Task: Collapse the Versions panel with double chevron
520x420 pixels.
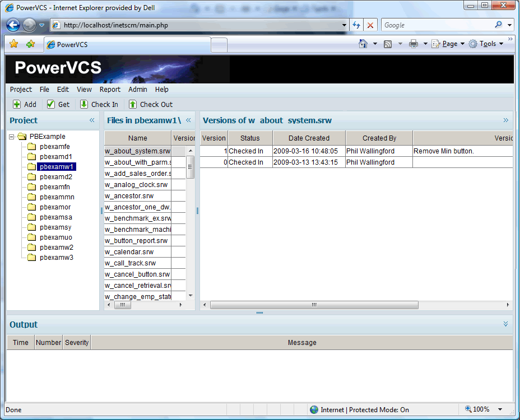Action: click(x=506, y=120)
